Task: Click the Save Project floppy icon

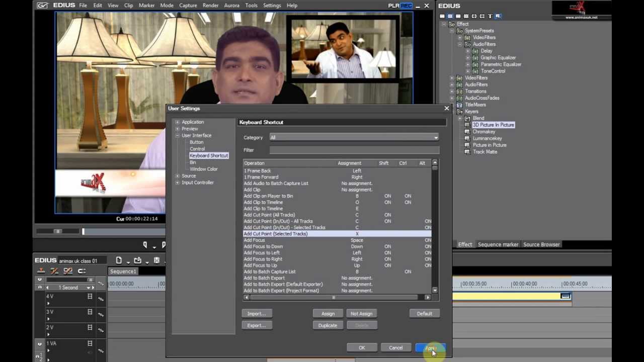Action: pyautogui.click(x=156, y=260)
